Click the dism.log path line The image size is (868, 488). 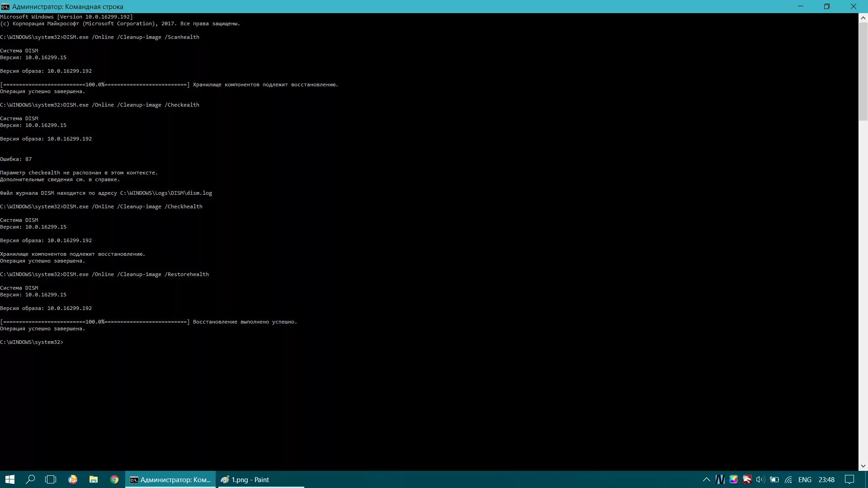pyautogui.click(x=106, y=193)
